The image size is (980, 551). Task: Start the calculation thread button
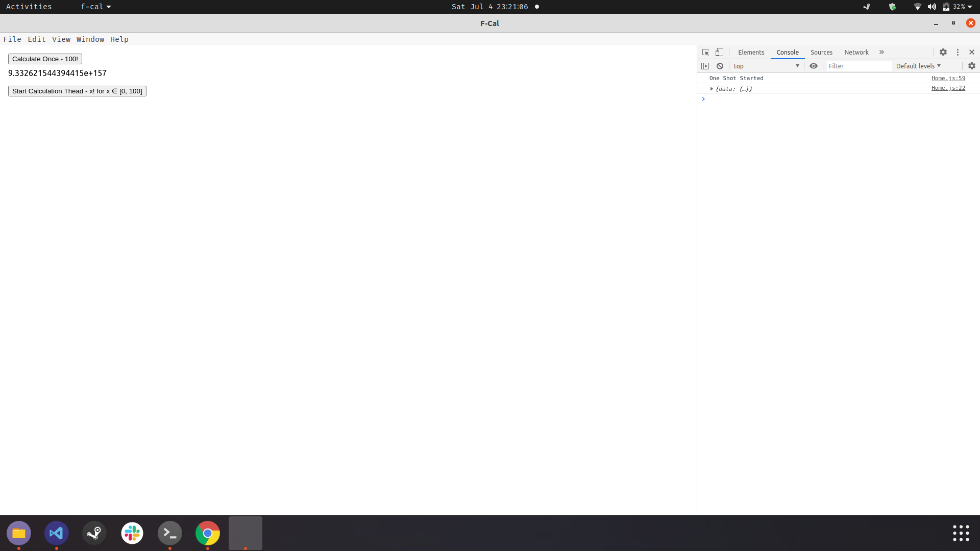point(77,91)
